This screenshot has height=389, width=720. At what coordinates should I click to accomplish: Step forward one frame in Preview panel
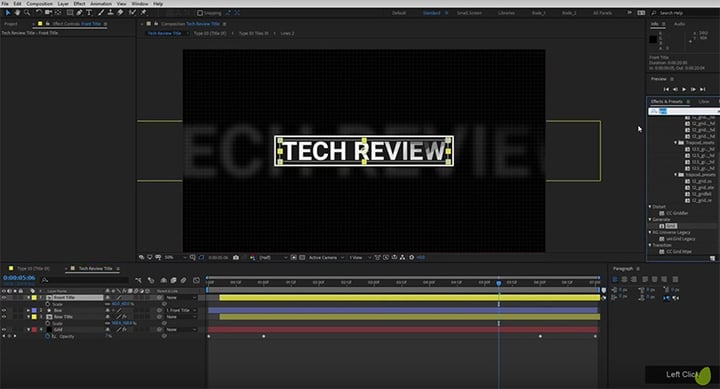pos(693,89)
